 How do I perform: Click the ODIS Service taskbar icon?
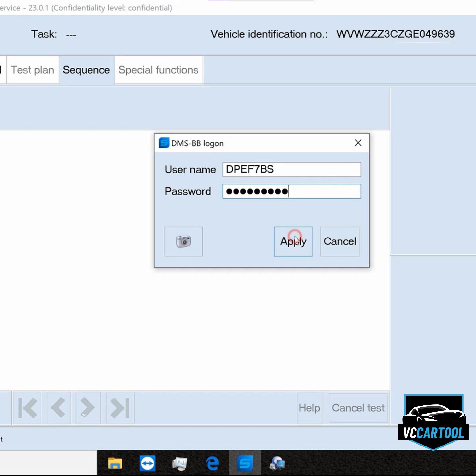(245, 463)
